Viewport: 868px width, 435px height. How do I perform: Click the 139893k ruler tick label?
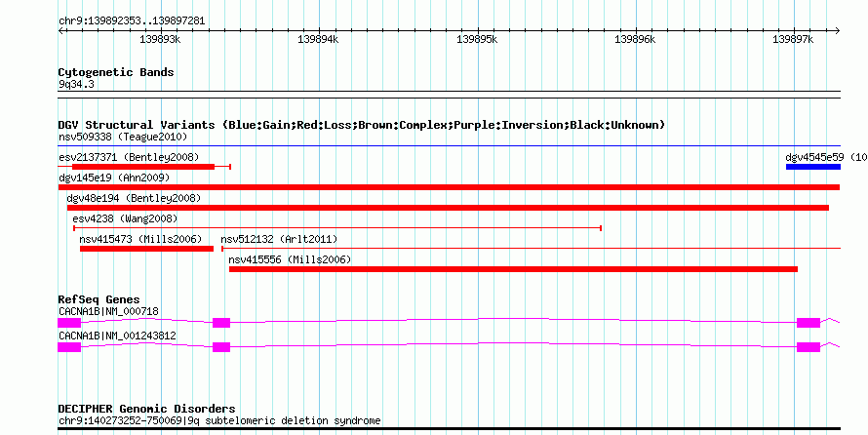[x=160, y=39]
